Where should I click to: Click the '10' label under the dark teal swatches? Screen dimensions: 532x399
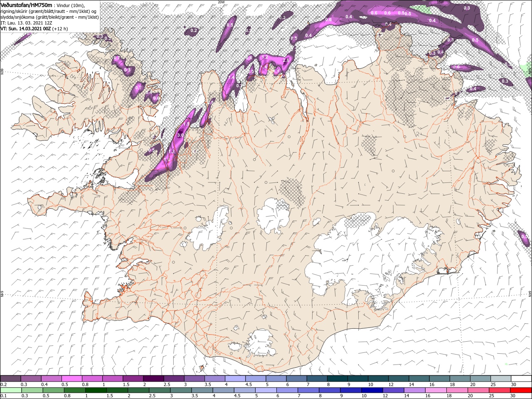[x=370, y=384]
